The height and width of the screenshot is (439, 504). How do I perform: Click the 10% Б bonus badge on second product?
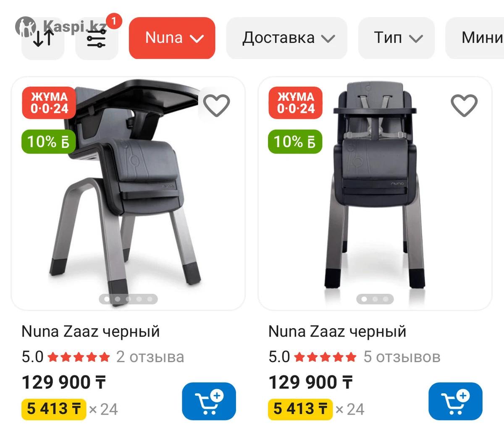(295, 141)
